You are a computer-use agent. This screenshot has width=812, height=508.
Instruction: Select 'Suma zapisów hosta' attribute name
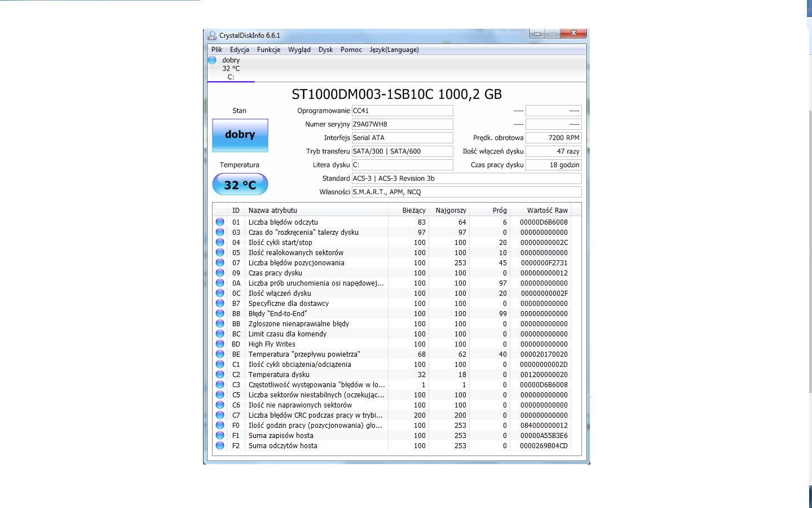coord(281,435)
